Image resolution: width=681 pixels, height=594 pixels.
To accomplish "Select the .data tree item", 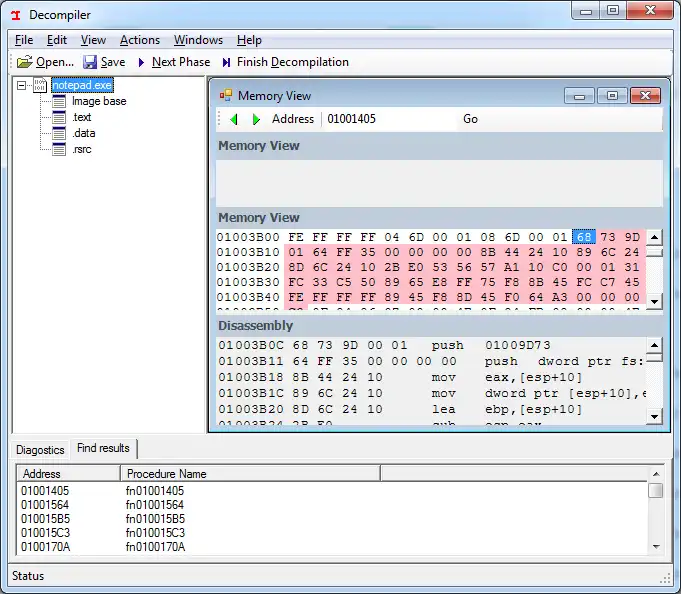I will pos(84,133).
